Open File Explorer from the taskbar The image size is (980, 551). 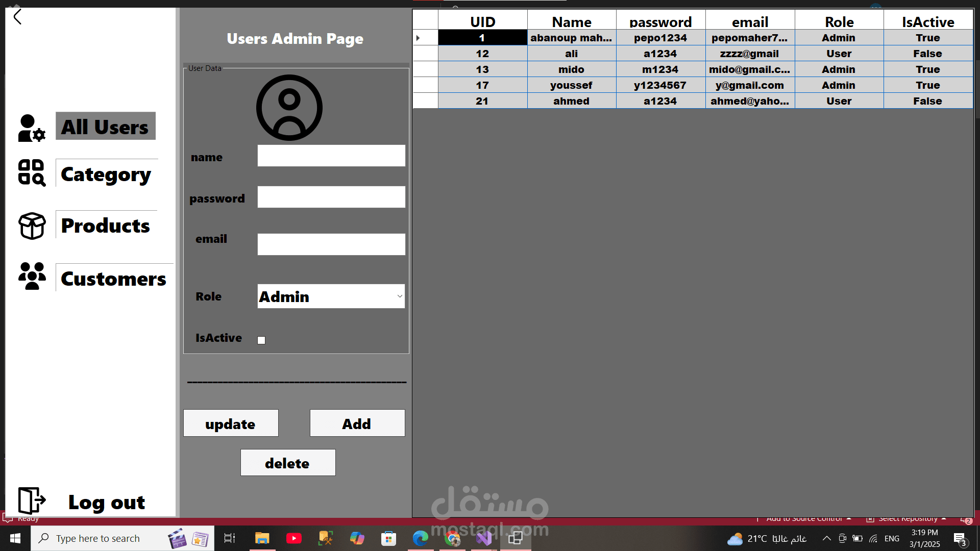coord(262,538)
